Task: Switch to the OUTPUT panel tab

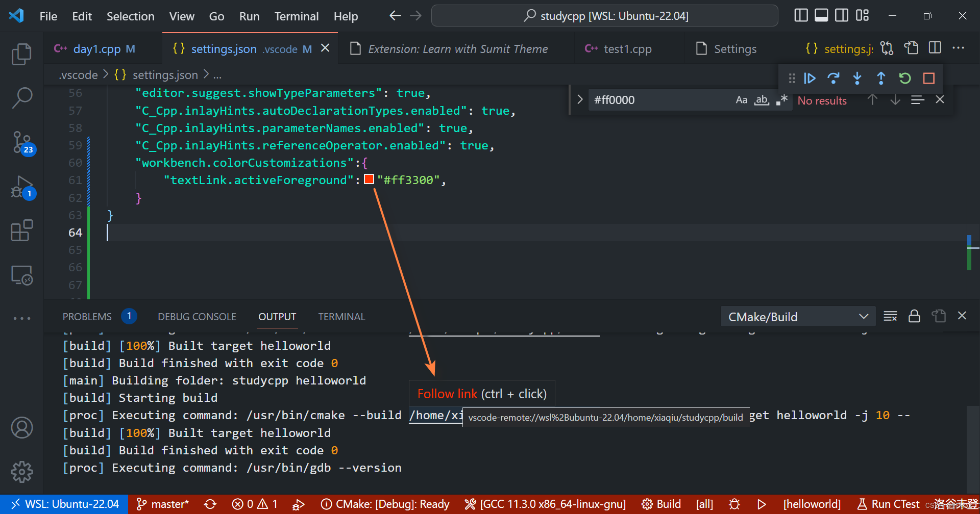Action: (x=277, y=317)
